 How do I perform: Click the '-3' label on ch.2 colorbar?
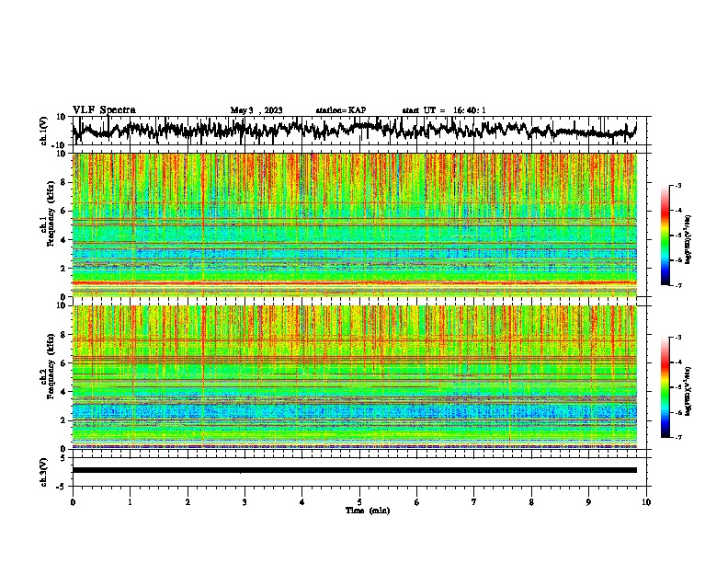click(678, 338)
